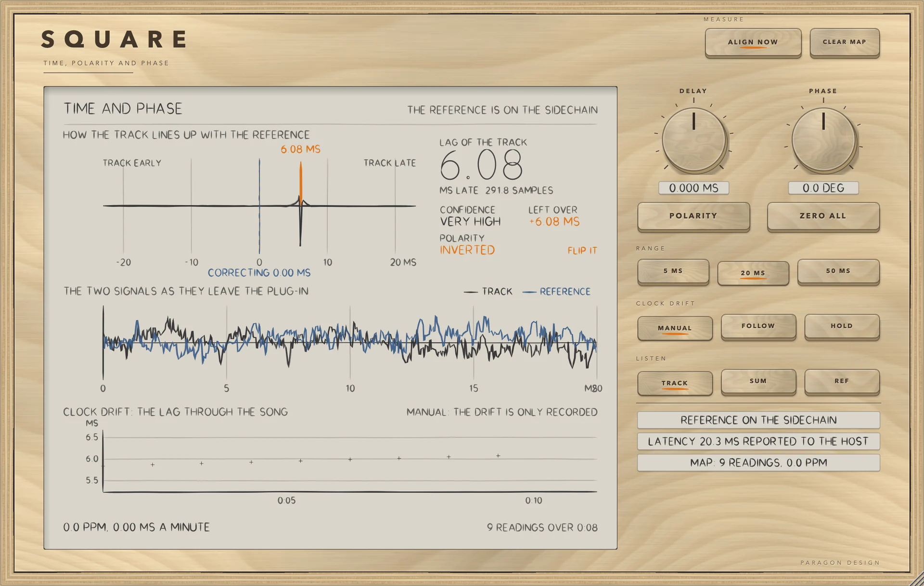The height and width of the screenshot is (586, 924).
Task: Click the Latency 20.3 MS Reported status box
Action: point(758,441)
